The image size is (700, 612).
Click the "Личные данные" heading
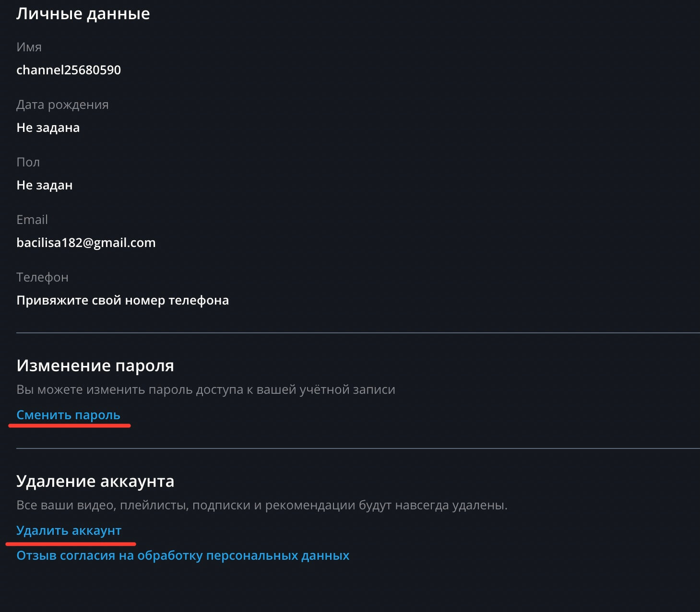click(83, 13)
